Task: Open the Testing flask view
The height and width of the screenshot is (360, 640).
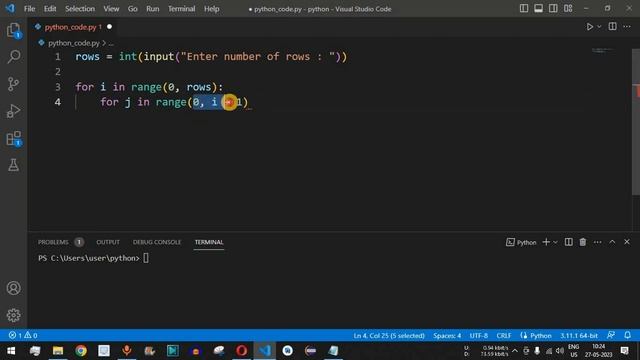Action: [x=13, y=165]
